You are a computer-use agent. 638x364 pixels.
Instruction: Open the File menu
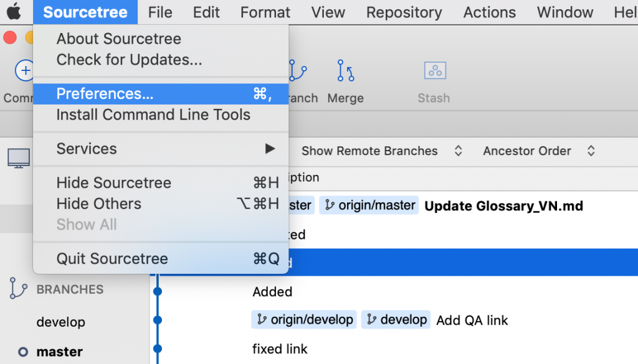pos(160,12)
